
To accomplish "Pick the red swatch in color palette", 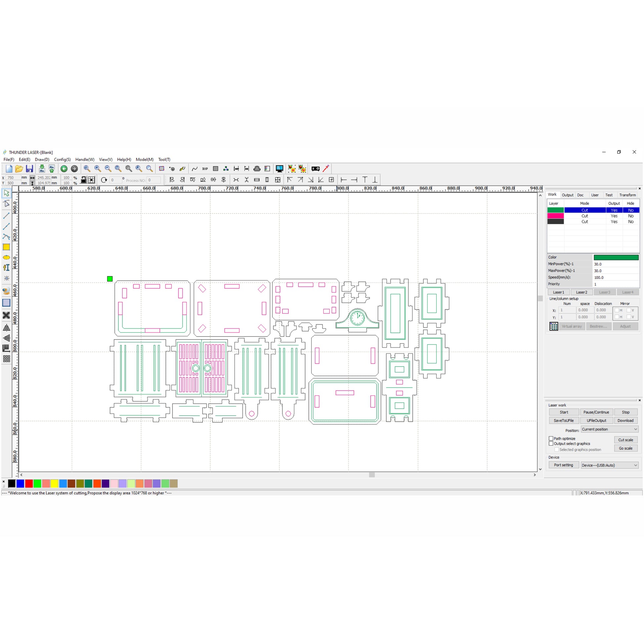I will point(29,483).
